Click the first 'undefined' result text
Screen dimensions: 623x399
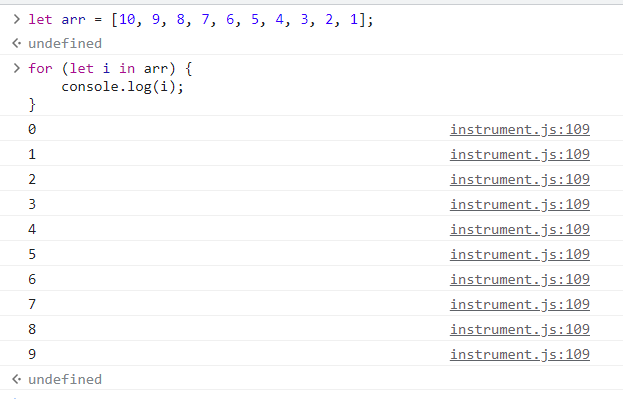point(65,43)
